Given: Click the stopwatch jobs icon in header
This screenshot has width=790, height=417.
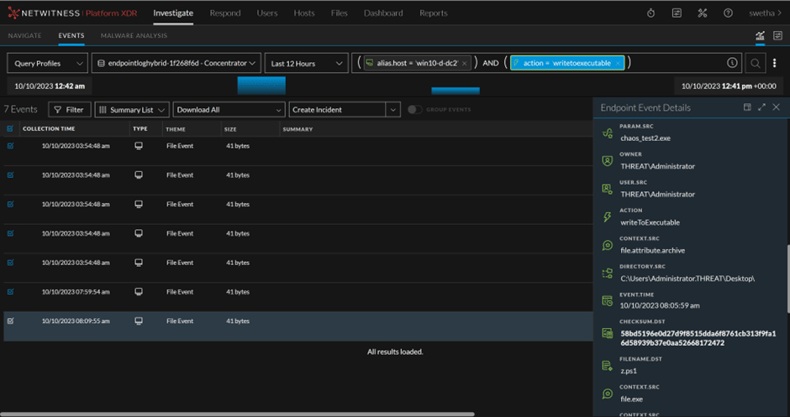Looking at the screenshot, I should point(651,13).
